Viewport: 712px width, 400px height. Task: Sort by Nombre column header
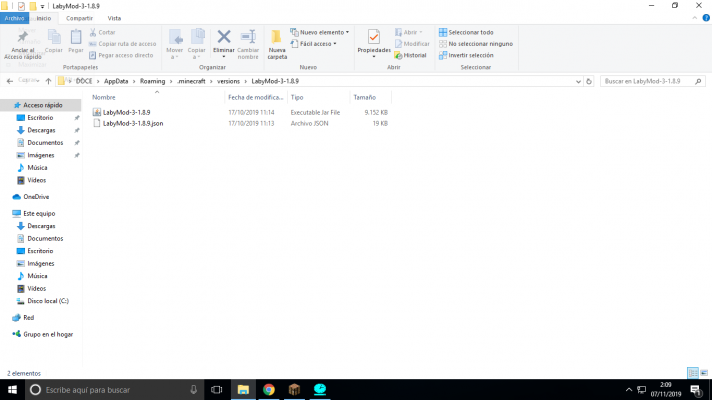point(104,97)
